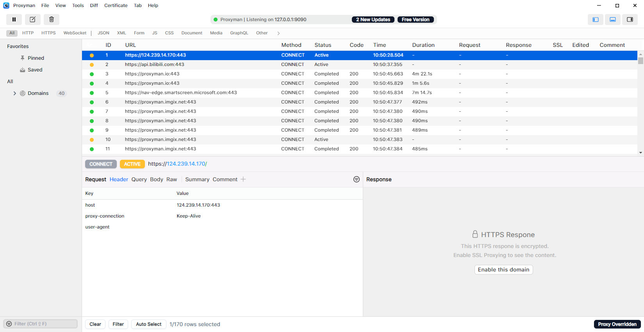644x332 pixels.
Task: Select Saved in Favorites
Action: click(35, 70)
